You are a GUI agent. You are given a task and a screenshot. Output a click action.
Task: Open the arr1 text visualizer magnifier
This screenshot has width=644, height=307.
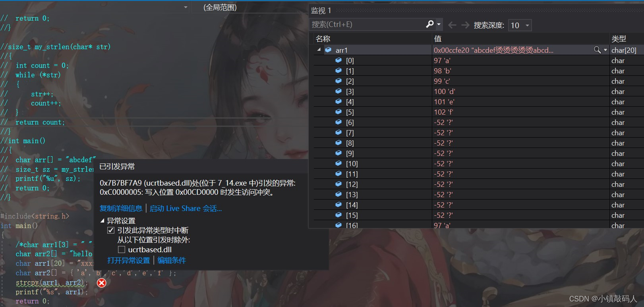click(x=597, y=50)
